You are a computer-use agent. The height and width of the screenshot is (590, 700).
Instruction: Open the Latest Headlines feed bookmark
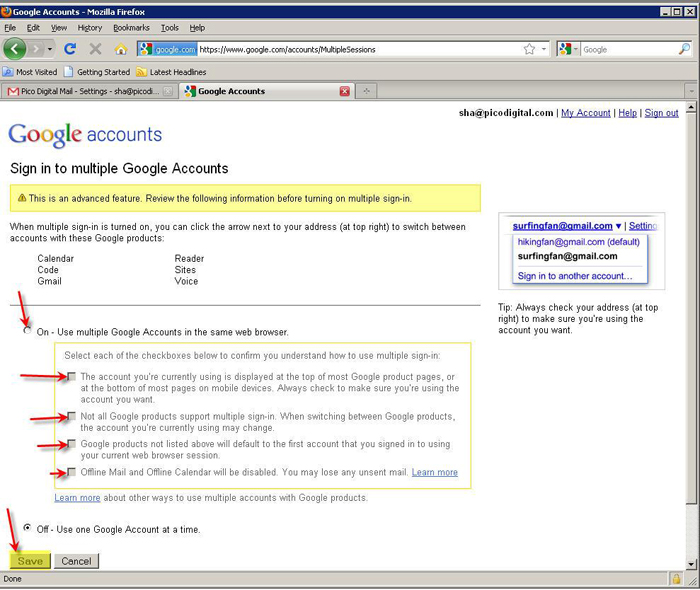(x=171, y=72)
